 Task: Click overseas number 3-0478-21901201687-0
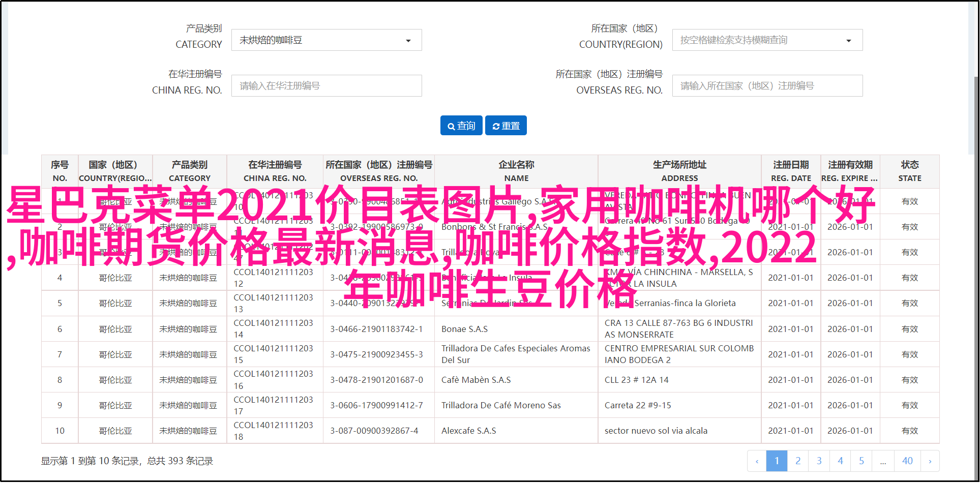click(x=376, y=380)
